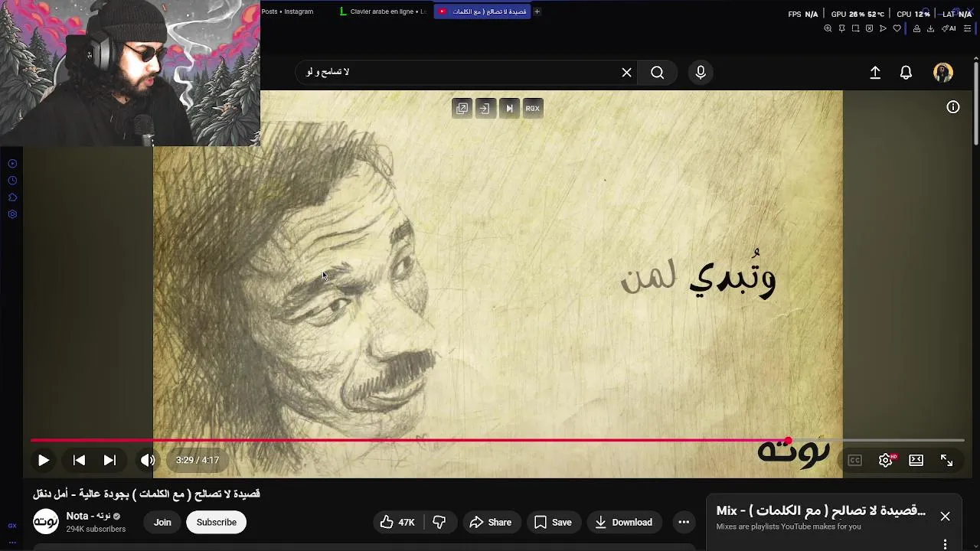980x551 pixels.
Task: Click the send/player arrow toolbar icon
Action: click(883, 28)
